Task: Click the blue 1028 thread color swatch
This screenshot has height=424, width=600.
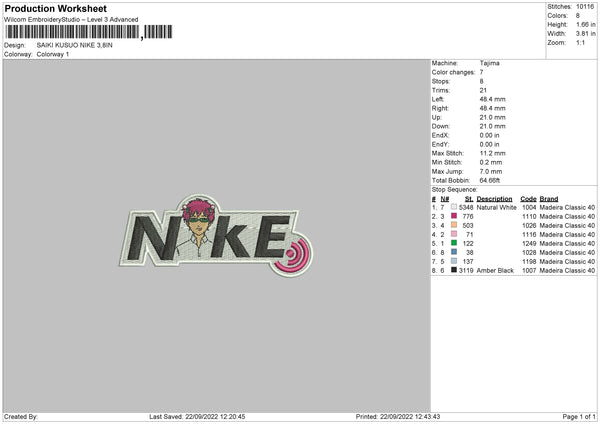Action: (454, 252)
